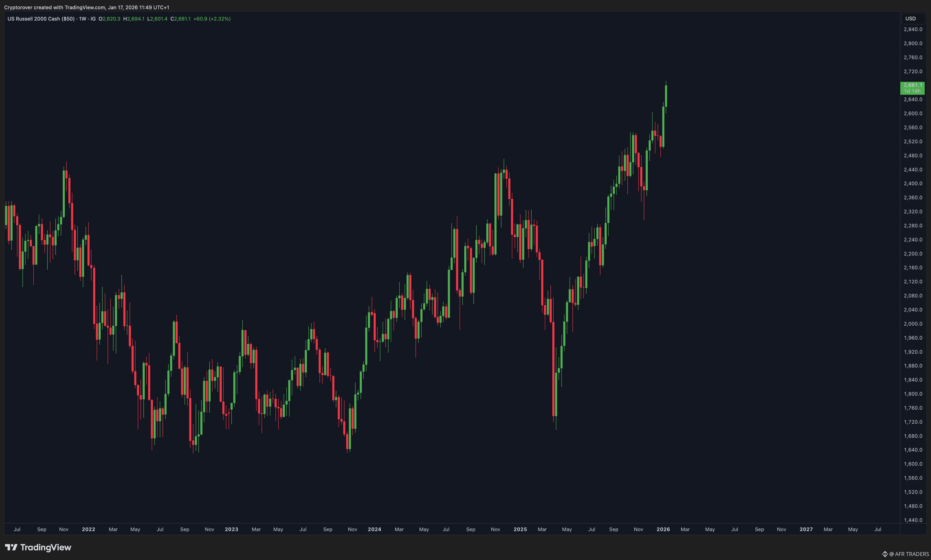The height and width of the screenshot is (560, 931).
Task: Click the US Russell 2000 Cash symbol title
Action: [41, 18]
